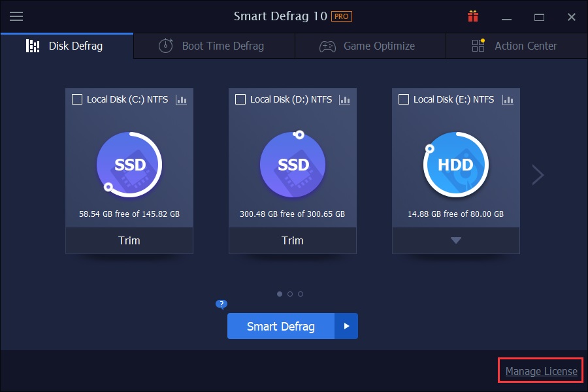
Task: Click '14.88 GB free of 80.00 GB' text
Action: (x=456, y=214)
